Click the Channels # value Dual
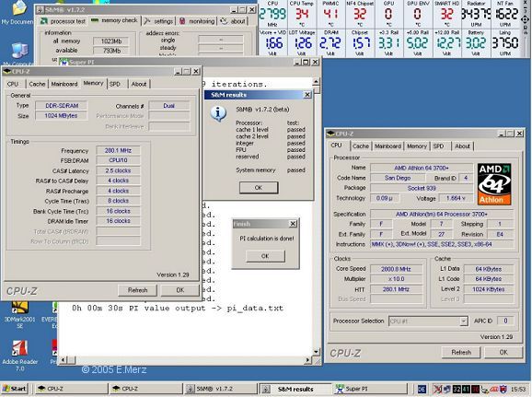 tap(169, 106)
